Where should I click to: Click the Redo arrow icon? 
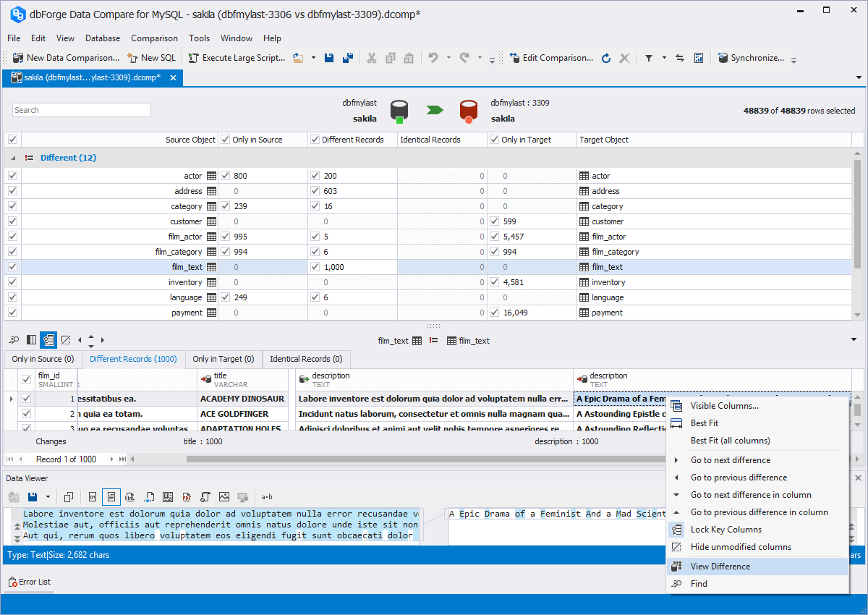pyautogui.click(x=464, y=58)
